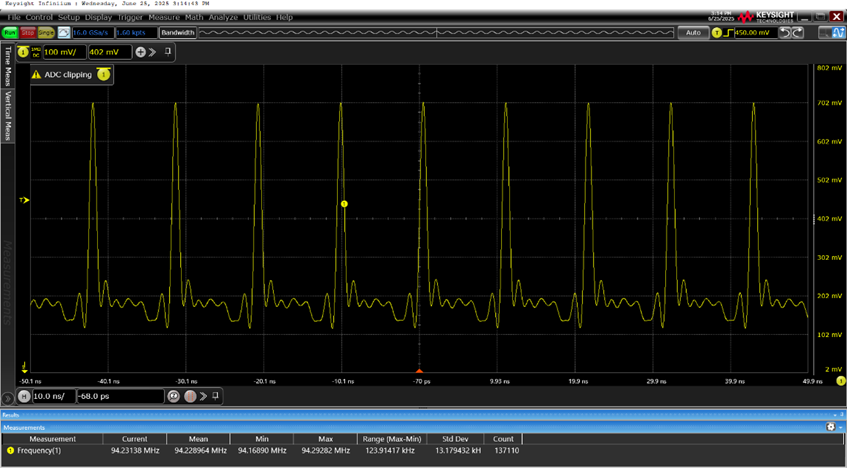This screenshot has width=847, height=468.
Task: Click the add channel plus icon
Action: 140,52
